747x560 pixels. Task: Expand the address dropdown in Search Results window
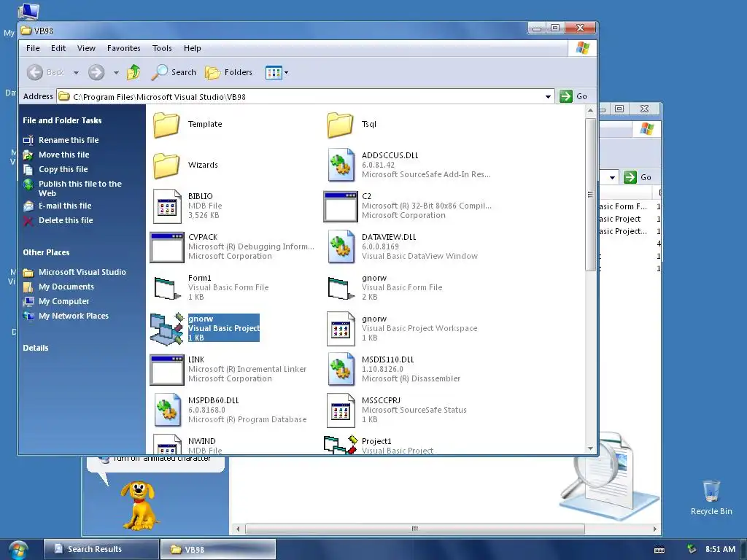[x=612, y=178]
